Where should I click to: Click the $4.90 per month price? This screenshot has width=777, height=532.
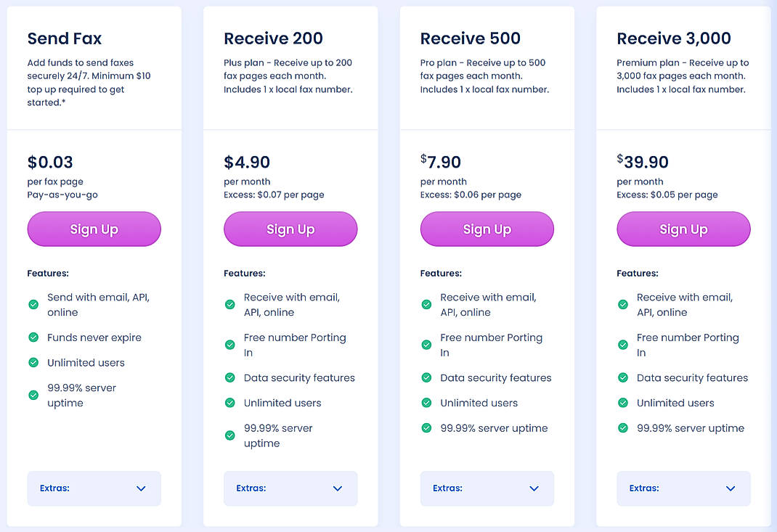(x=247, y=163)
